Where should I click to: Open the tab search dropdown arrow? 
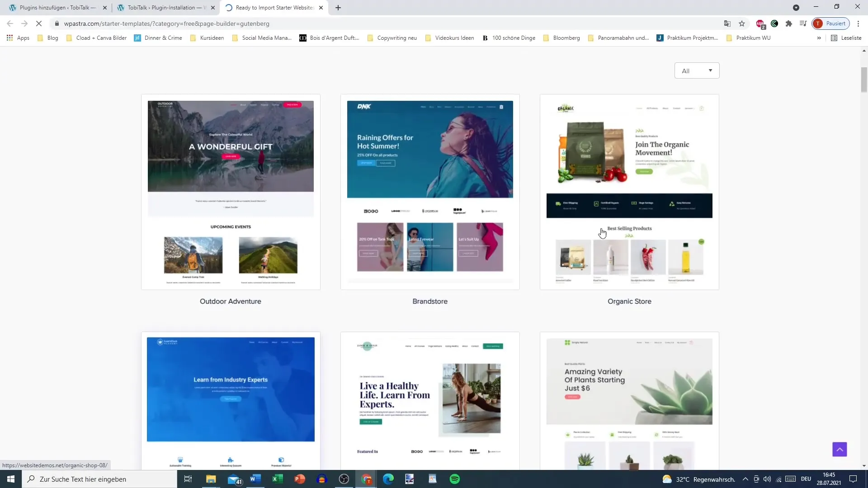tap(796, 8)
